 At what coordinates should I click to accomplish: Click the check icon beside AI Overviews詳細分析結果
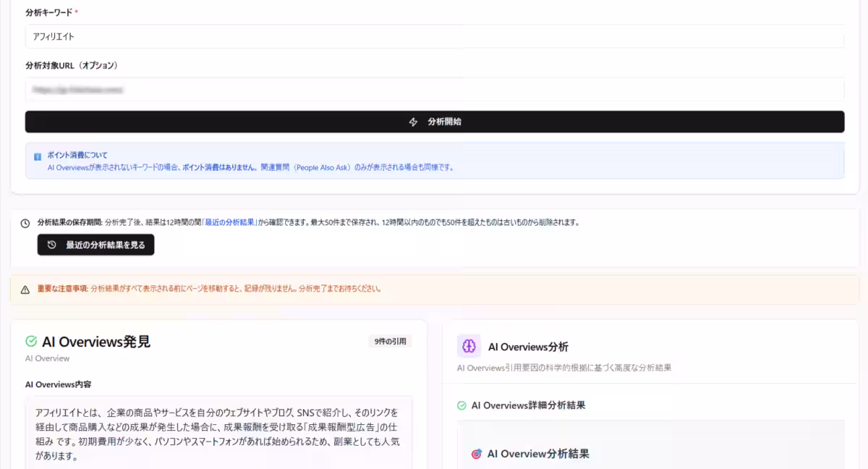pyautogui.click(x=461, y=405)
